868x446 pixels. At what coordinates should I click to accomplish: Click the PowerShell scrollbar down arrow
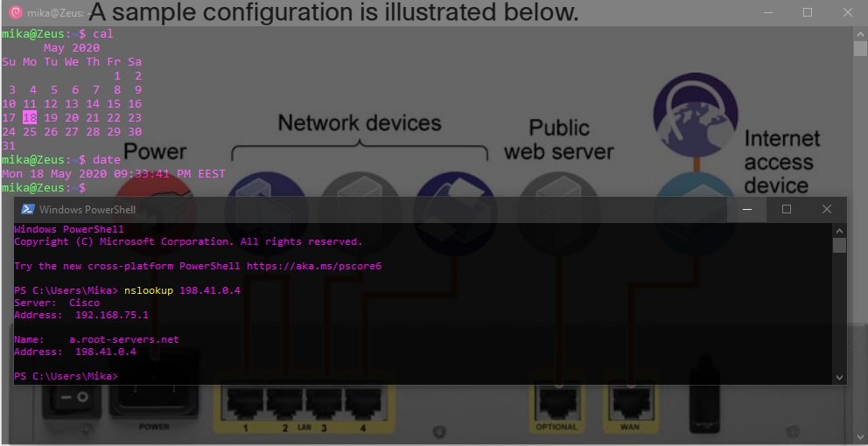point(839,378)
